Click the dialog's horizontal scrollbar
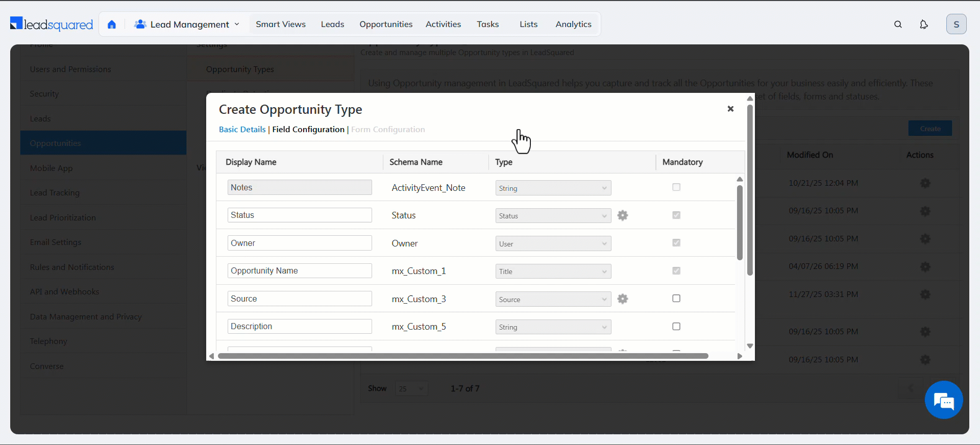The width and height of the screenshot is (980, 445). pyautogui.click(x=462, y=356)
